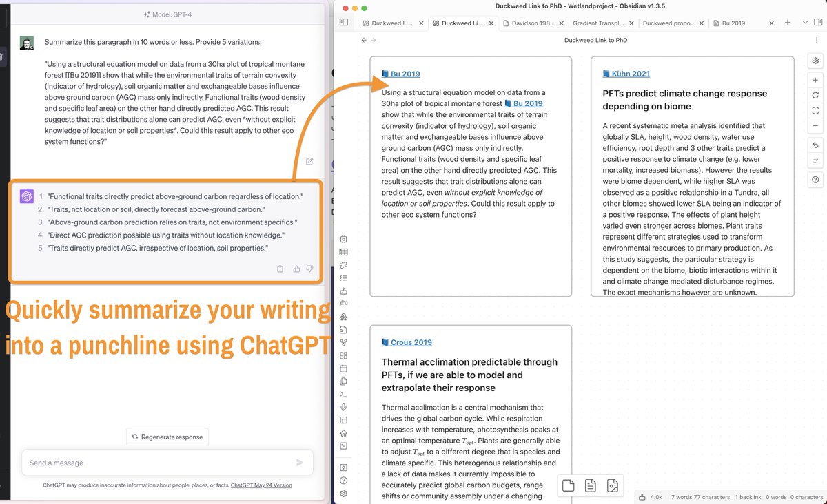Switch to the Gradient Transpl... tab
This screenshot has width=827, height=504.
click(x=599, y=23)
